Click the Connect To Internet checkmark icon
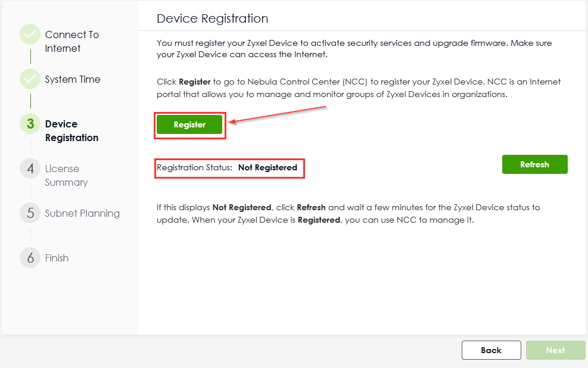The image size is (588, 368). [x=30, y=35]
